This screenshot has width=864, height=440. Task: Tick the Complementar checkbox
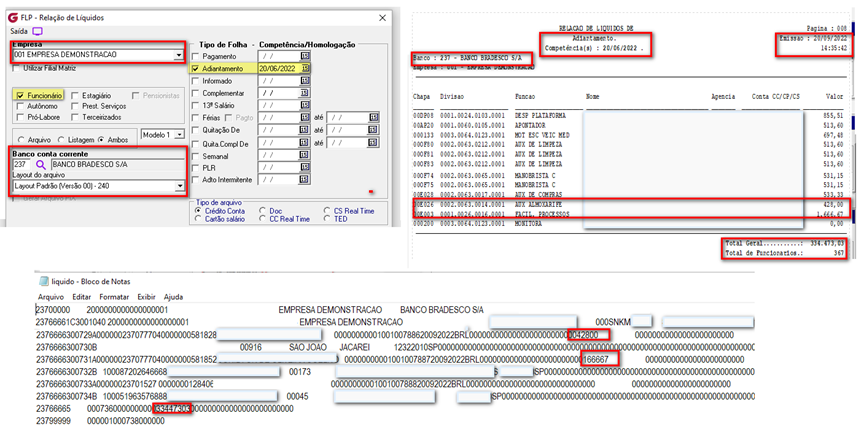[196, 94]
